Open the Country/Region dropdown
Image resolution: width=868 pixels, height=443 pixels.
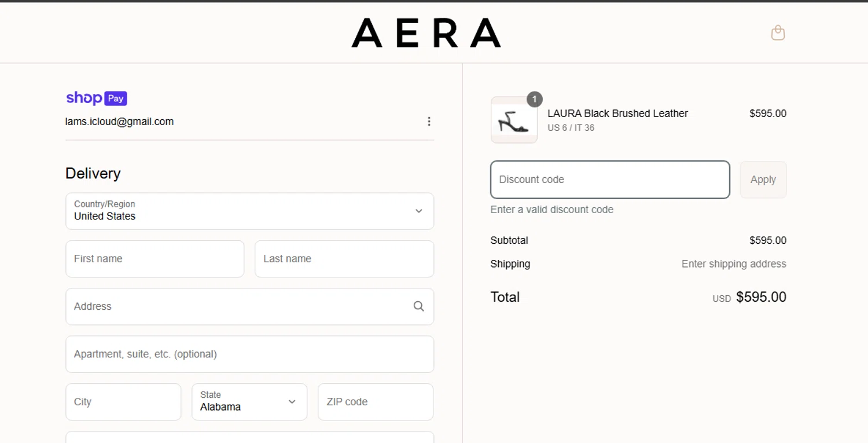click(250, 211)
